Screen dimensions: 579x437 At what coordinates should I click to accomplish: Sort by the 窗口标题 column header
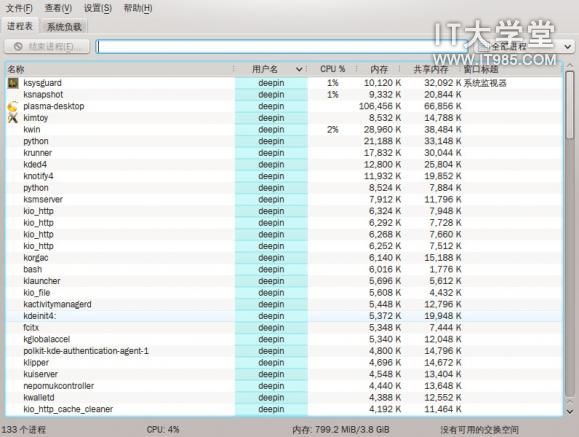[511, 69]
